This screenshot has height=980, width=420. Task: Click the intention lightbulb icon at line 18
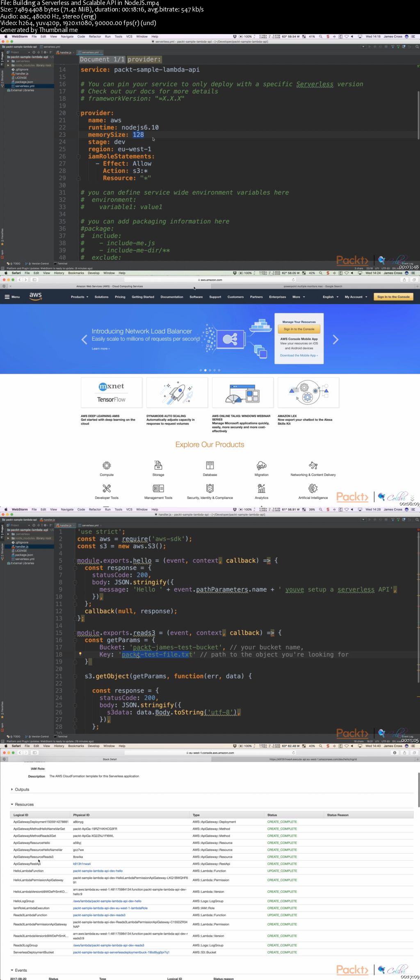pos(80,654)
